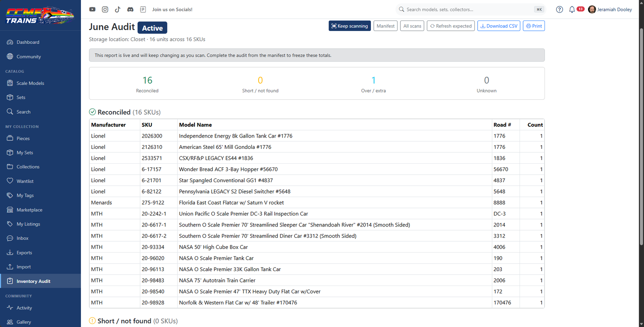Click the news page icon beside Discord
The image size is (644, 327).
point(143,9)
